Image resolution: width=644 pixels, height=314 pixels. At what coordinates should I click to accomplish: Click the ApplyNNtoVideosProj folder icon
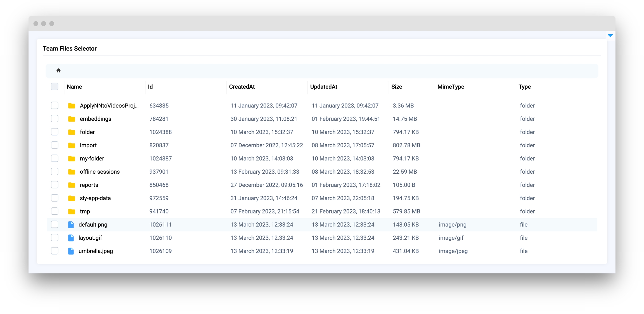(72, 106)
